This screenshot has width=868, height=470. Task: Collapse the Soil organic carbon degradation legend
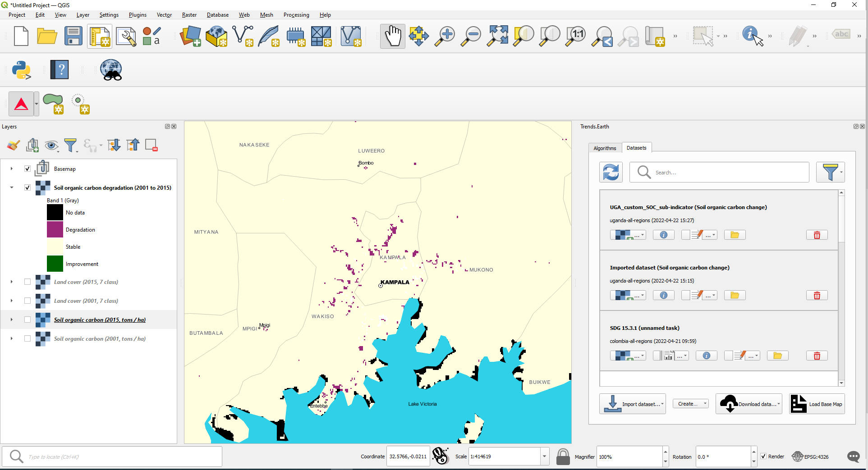11,187
